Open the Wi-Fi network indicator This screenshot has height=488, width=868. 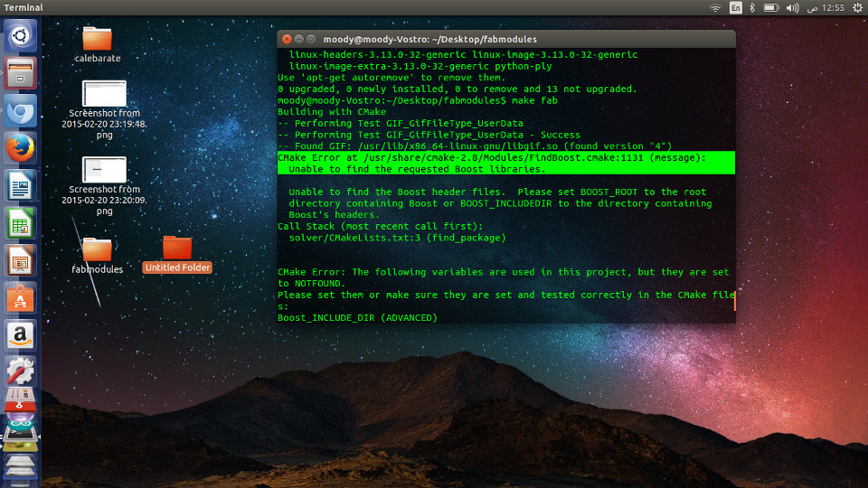coord(715,8)
